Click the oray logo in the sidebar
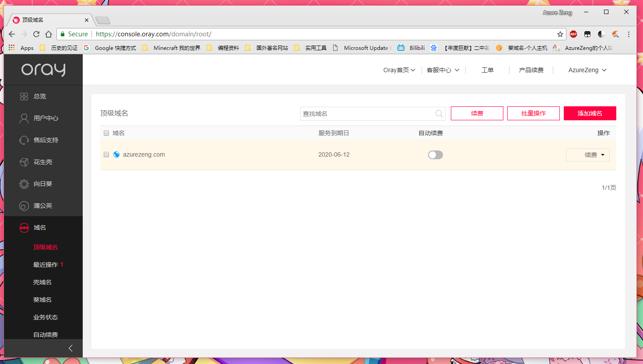 43,70
